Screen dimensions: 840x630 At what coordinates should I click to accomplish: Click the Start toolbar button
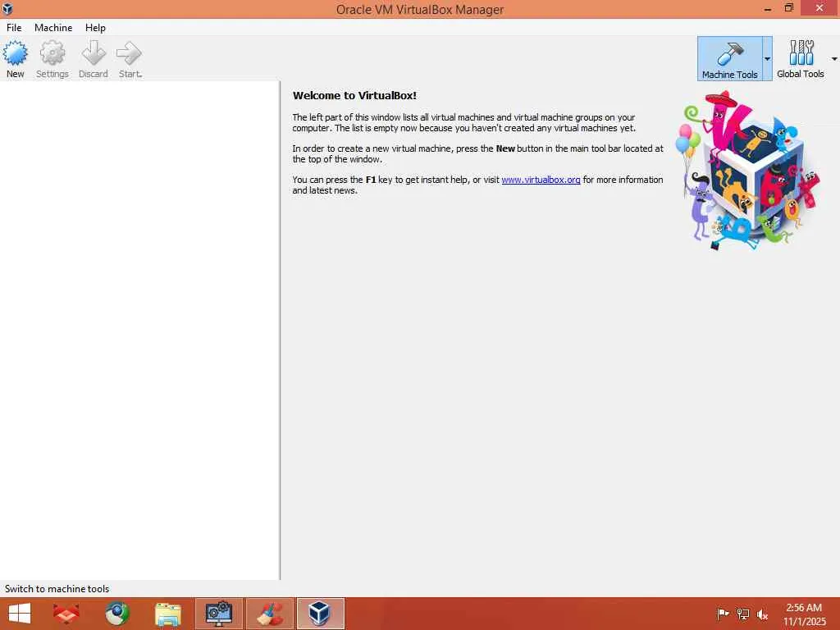130,59
